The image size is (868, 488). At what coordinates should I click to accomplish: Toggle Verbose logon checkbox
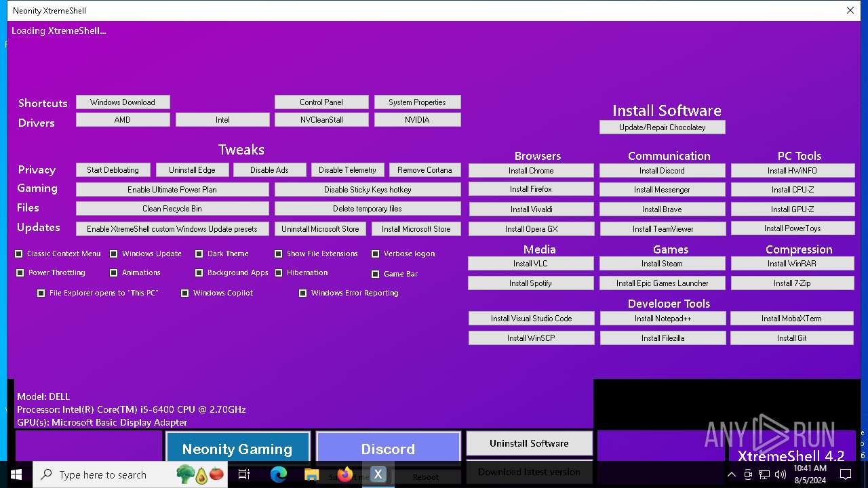pos(376,254)
